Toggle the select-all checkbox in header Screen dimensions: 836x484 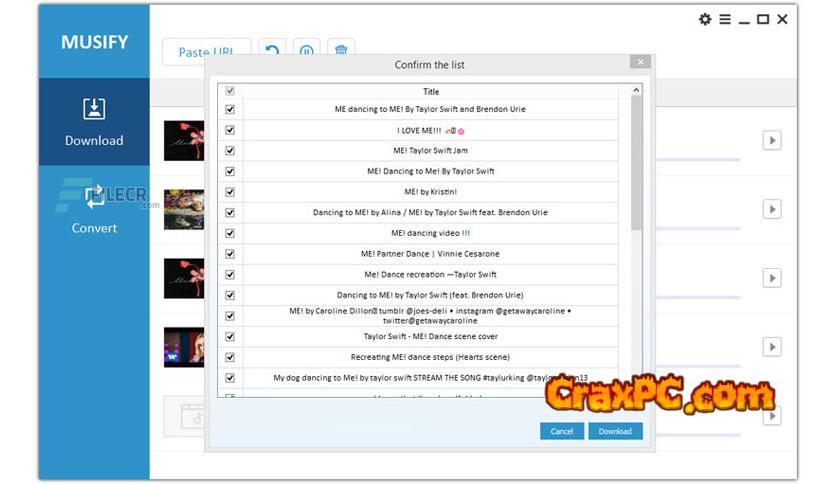[x=230, y=91]
